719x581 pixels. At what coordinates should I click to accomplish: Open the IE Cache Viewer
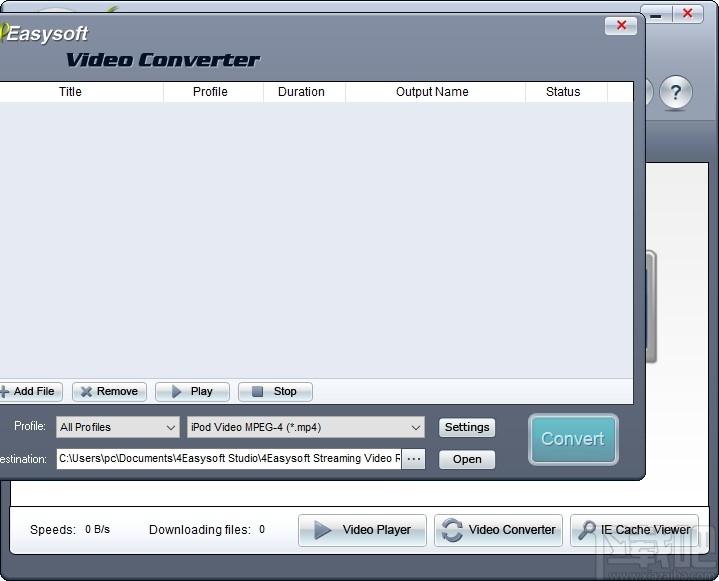[634, 530]
